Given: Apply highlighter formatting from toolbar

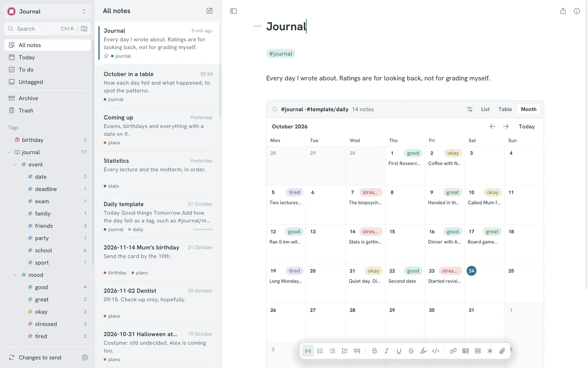Looking at the screenshot, I should (x=423, y=351).
